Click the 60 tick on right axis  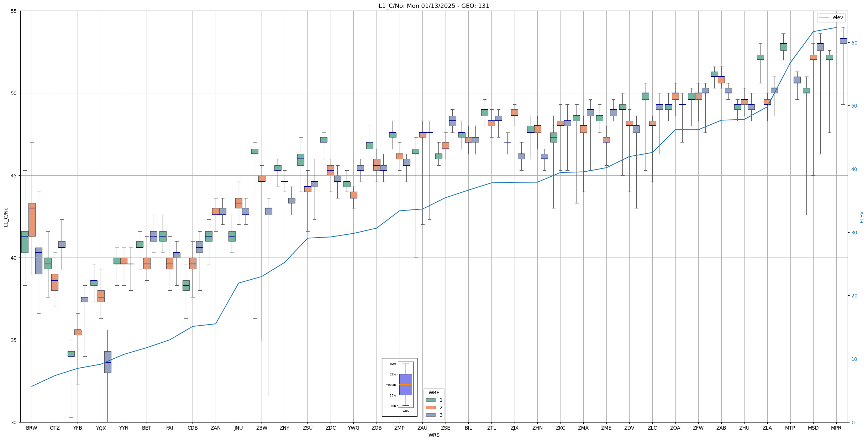coord(854,43)
